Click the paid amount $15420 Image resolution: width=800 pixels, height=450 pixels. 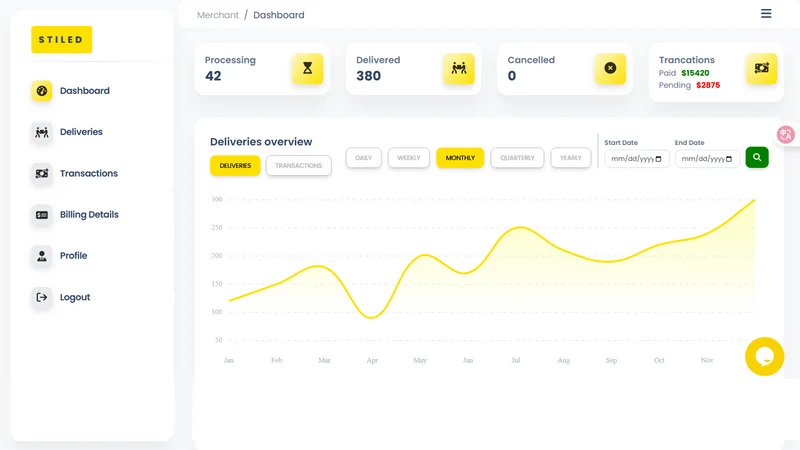(x=695, y=73)
